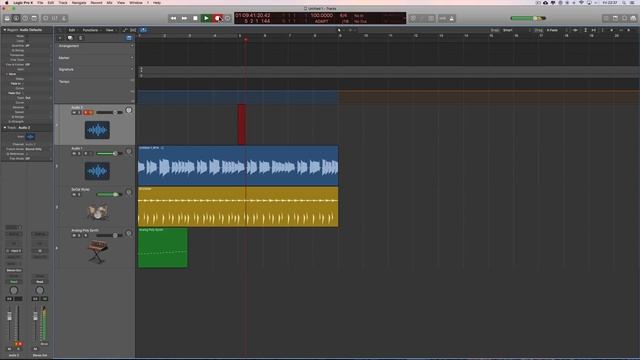The width and height of the screenshot is (640, 360).
Task: Adjust the Audio 1 track volume slider
Action: click(109, 153)
